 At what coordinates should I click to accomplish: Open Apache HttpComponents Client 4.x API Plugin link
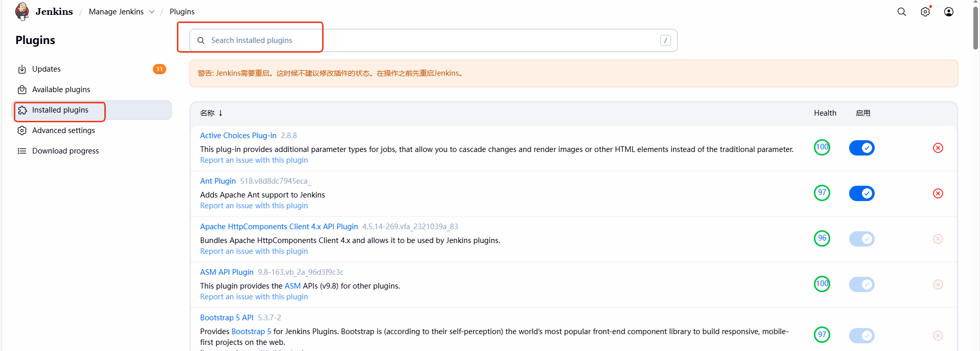(x=279, y=227)
